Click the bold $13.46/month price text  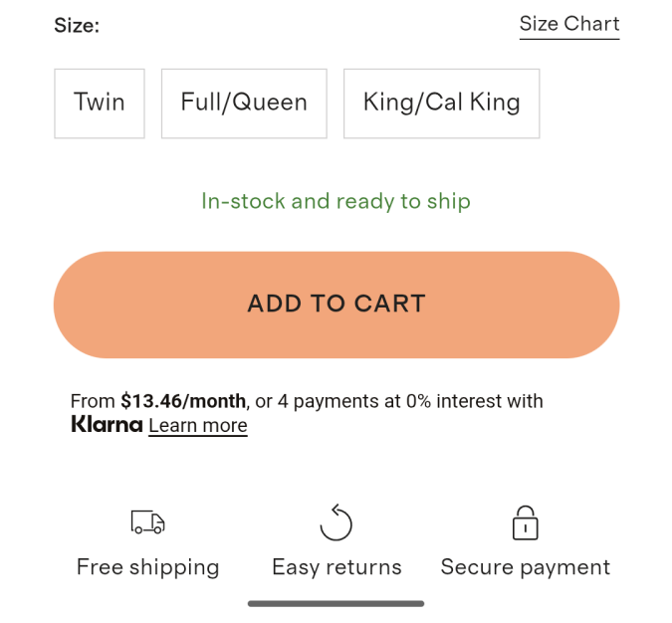183,401
